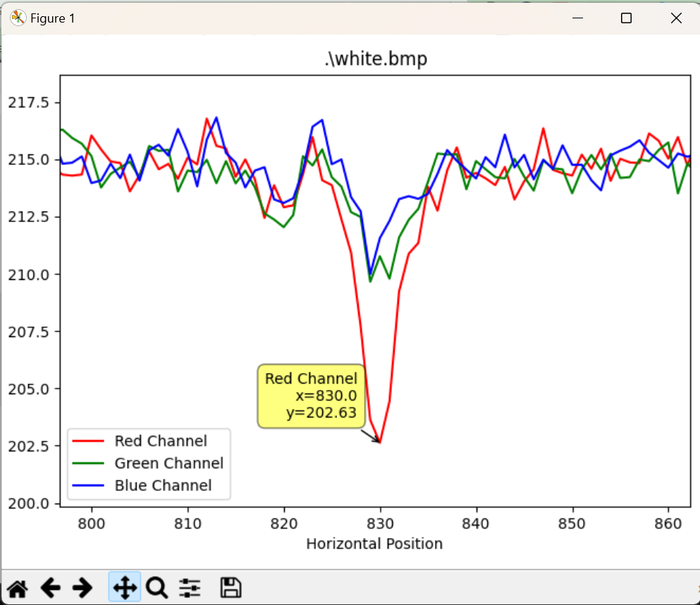Activate the Zoom to rectangle tool

(156, 588)
